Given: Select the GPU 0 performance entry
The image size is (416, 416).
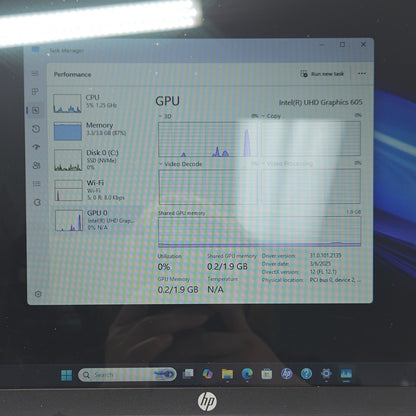Looking at the screenshot, I should [97, 220].
